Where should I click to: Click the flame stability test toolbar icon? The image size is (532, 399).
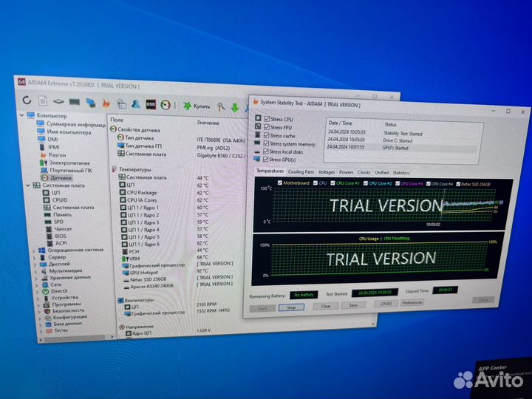pos(106,103)
